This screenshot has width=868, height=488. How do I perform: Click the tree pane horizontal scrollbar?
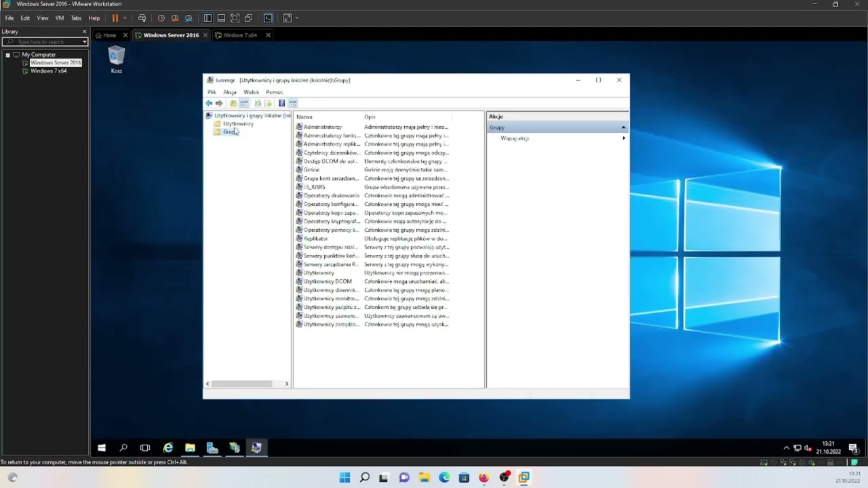click(242, 384)
